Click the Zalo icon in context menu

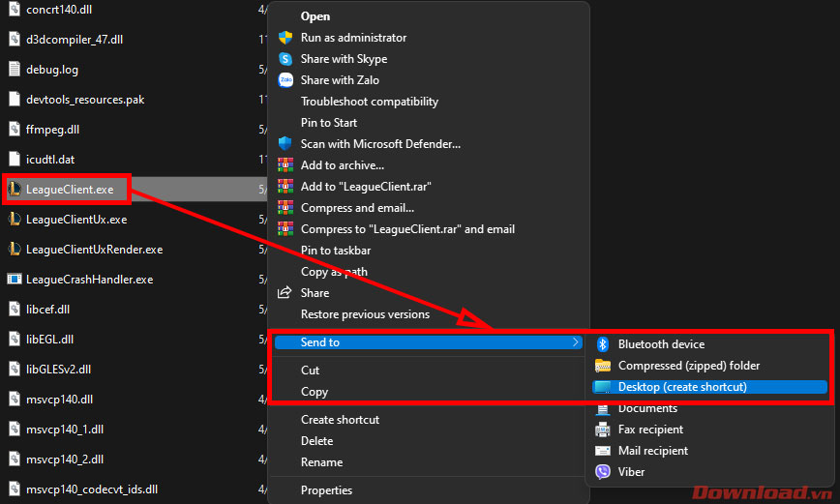pos(285,80)
